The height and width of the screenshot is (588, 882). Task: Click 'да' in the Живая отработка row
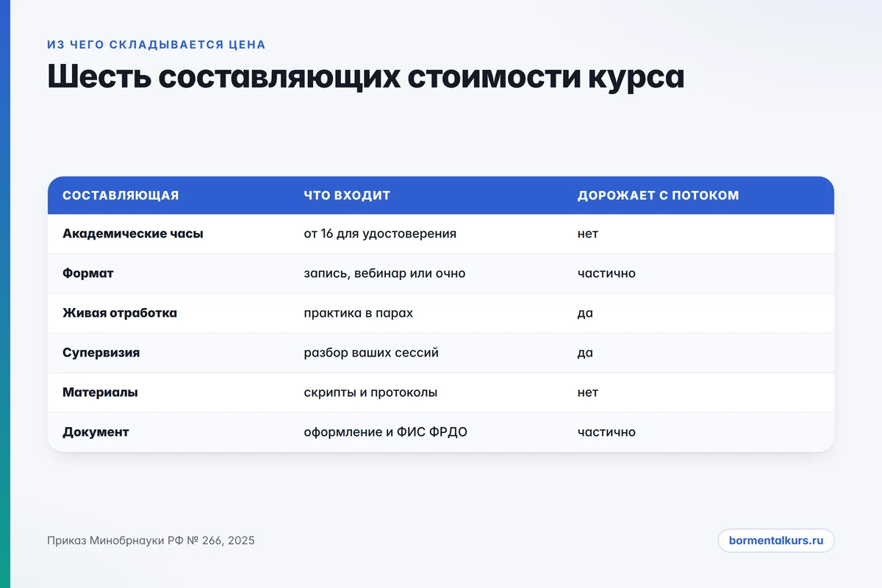coord(585,313)
